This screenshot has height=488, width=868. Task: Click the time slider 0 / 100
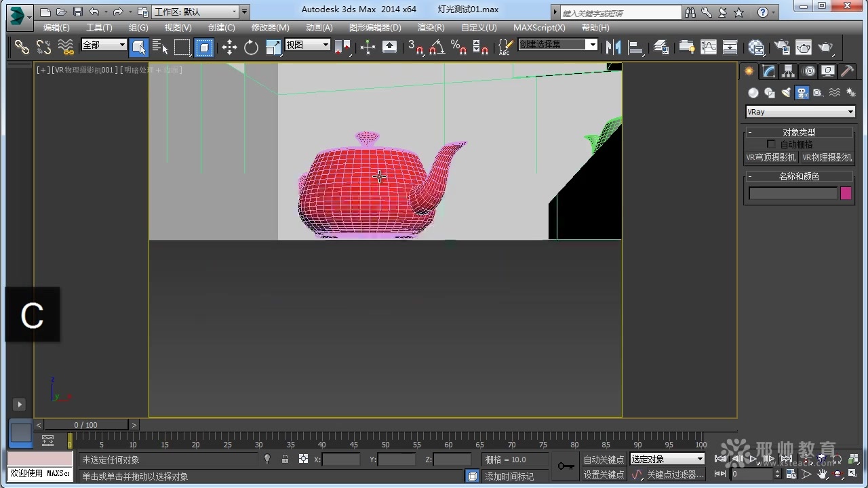coord(85,425)
